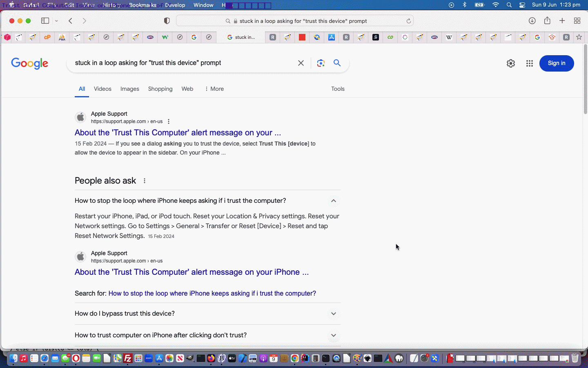Image resolution: width=588 pixels, height=368 pixels.
Task: Open options menu beside first Apple Support result
Action: (x=169, y=121)
